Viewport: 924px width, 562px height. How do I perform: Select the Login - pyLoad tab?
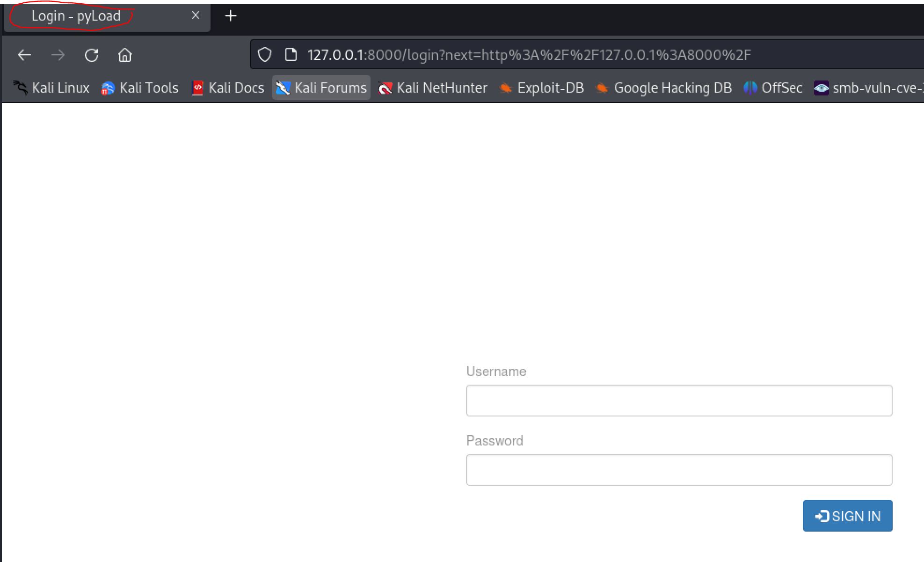(76, 16)
